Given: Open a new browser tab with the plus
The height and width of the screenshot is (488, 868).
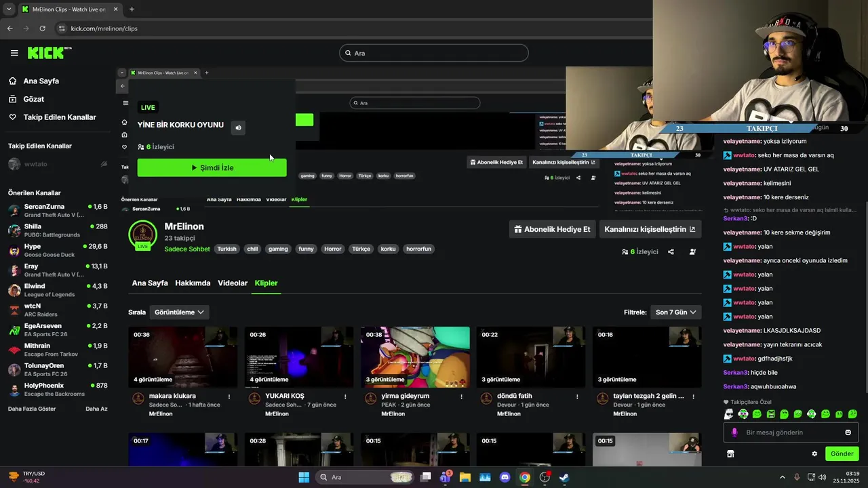Looking at the screenshot, I should tap(132, 9).
